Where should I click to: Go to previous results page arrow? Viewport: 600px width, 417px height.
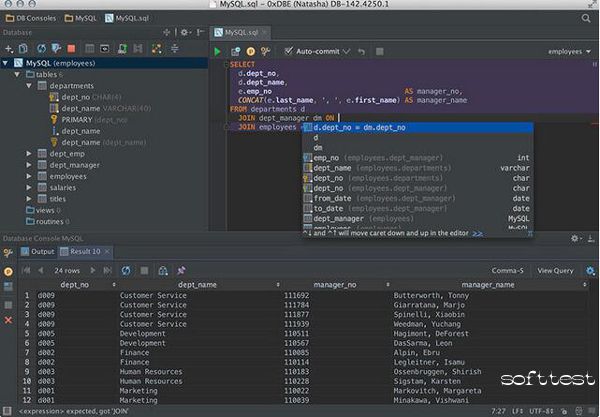pyautogui.click(x=41, y=270)
